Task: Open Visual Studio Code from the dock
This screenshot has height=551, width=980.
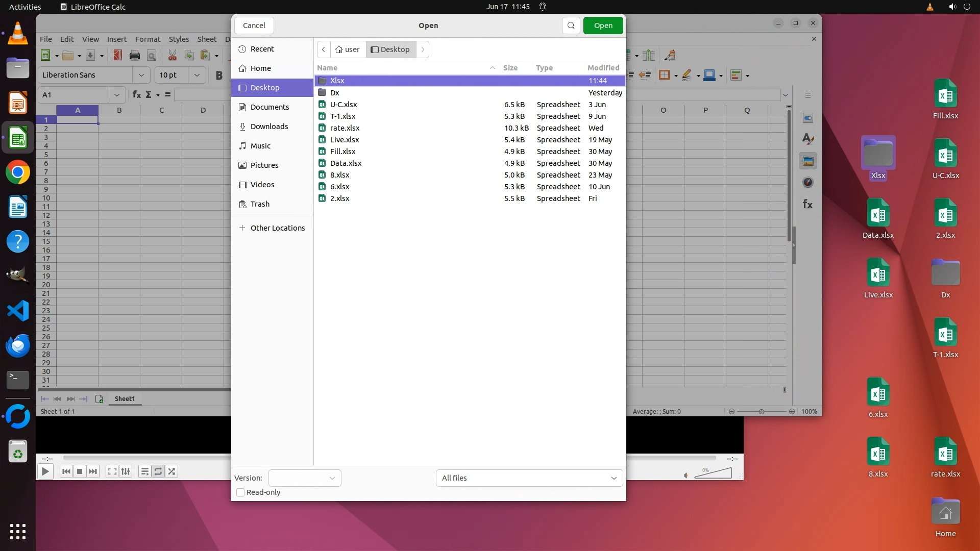Action: pyautogui.click(x=18, y=311)
